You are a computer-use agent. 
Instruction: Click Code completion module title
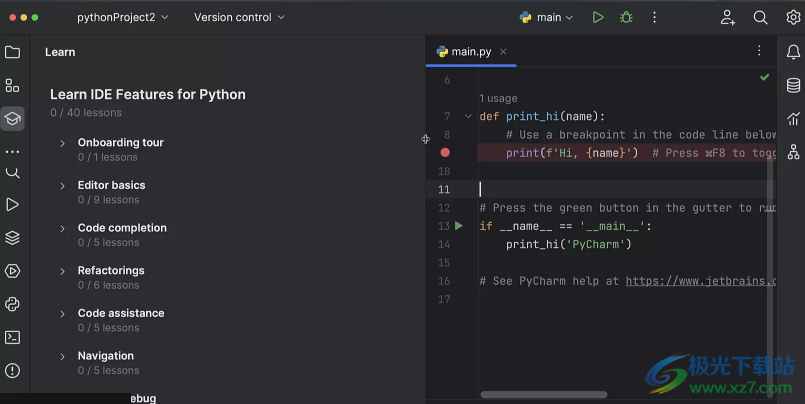point(122,227)
